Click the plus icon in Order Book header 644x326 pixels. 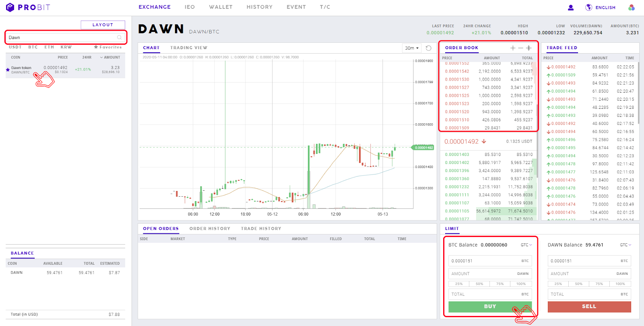pyautogui.click(x=513, y=48)
